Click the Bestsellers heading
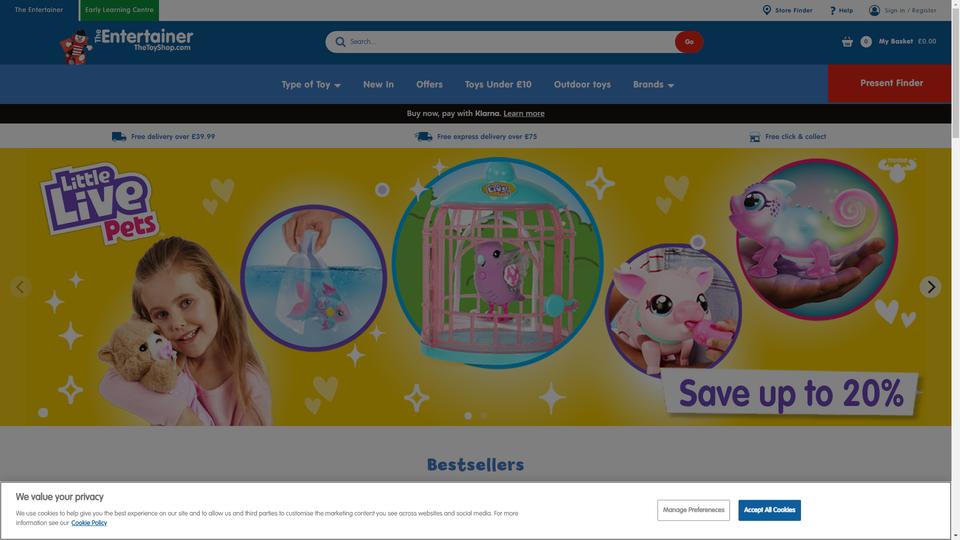This screenshot has width=960, height=540. (x=475, y=465)
